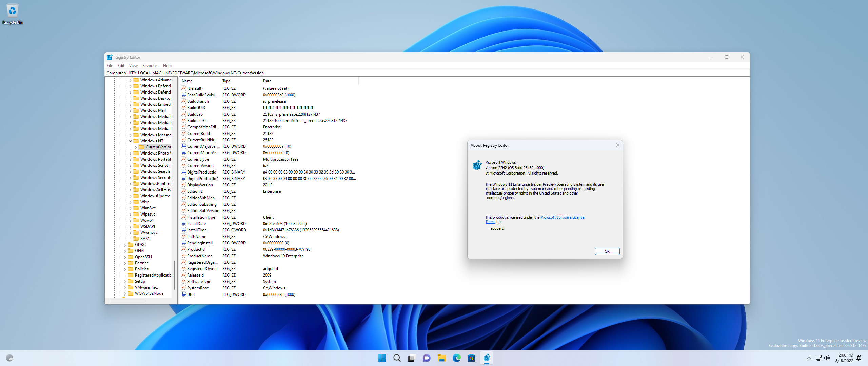
Task: Select the BaseBuildRevision DWORD value icon
Action: pos(184,95)
